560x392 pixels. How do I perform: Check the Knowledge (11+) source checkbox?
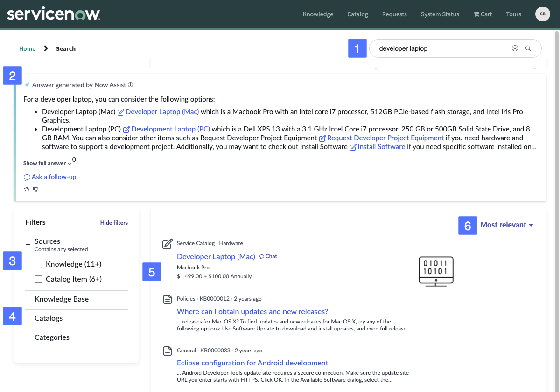39,264
